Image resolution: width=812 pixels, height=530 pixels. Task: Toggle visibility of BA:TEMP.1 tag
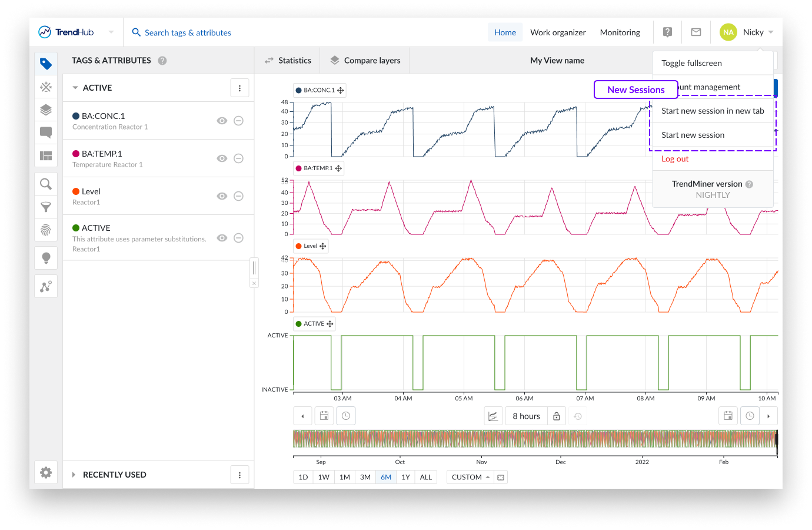222,158
